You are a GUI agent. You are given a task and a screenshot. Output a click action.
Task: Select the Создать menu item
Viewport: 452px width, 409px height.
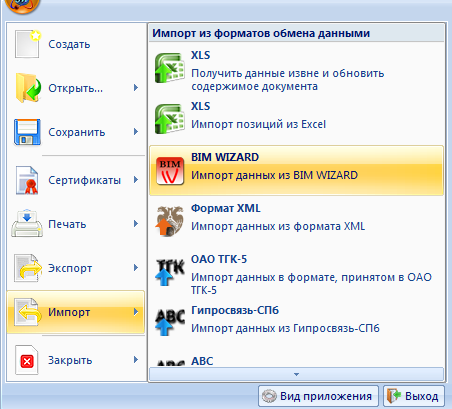pos(76,44)
